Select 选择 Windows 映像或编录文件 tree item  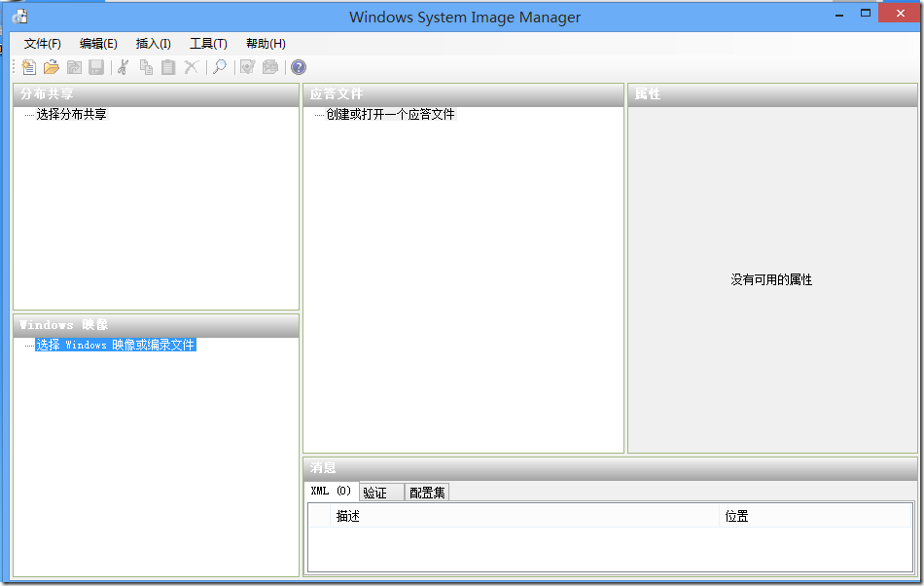[115, 345]
